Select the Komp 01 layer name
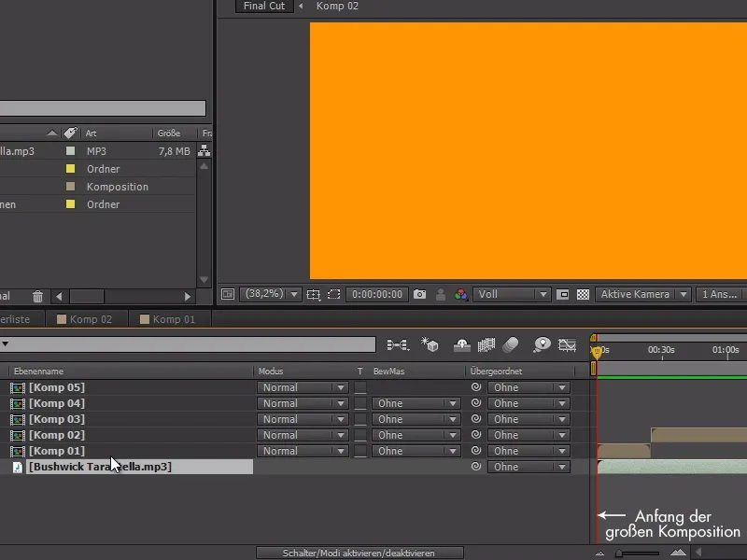Image resolution: width=747 pixels, height=560 pixels. [57, 451]
